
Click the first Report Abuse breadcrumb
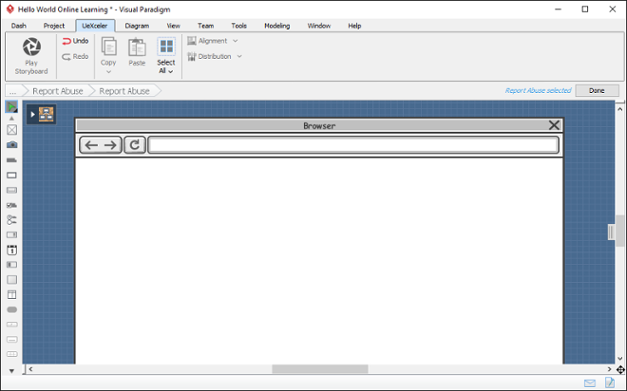point(58,91)
